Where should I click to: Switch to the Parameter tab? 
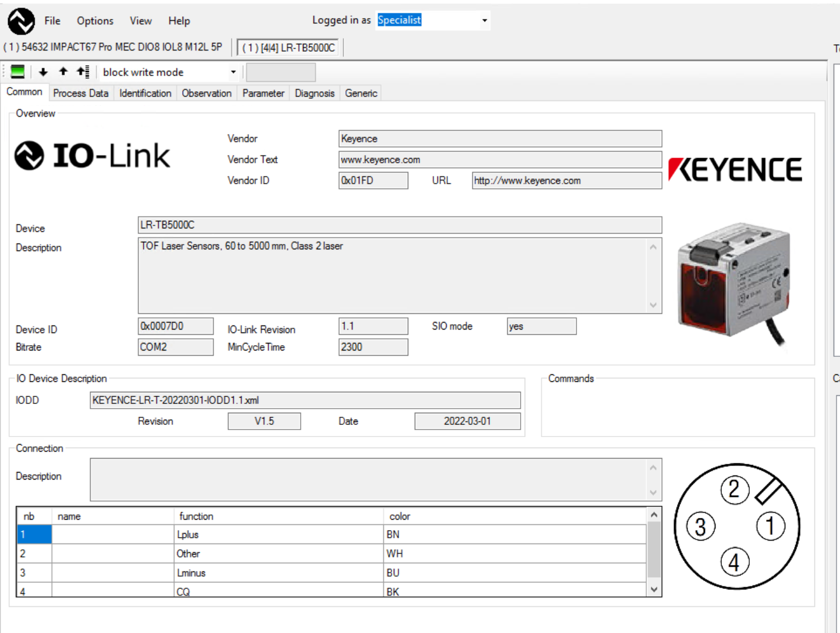[264, 93]
